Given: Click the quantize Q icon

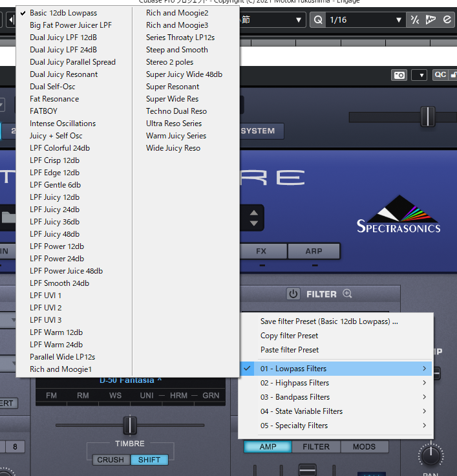Looking at the screenshot, I should [x=318, y=20].
